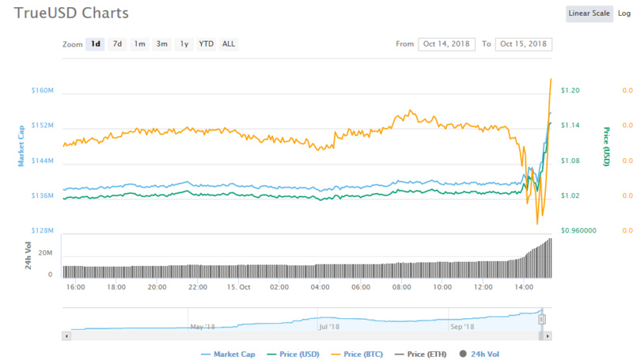633x364 pixels.
Task: Switch to Log scale
Action: tap(624, 13)
